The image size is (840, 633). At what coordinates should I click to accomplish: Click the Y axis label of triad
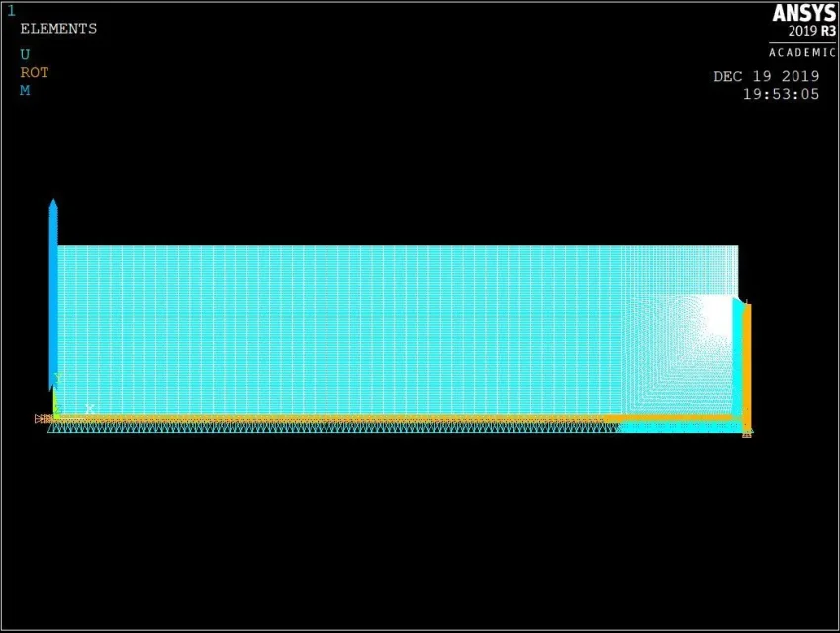coord(58,379)
